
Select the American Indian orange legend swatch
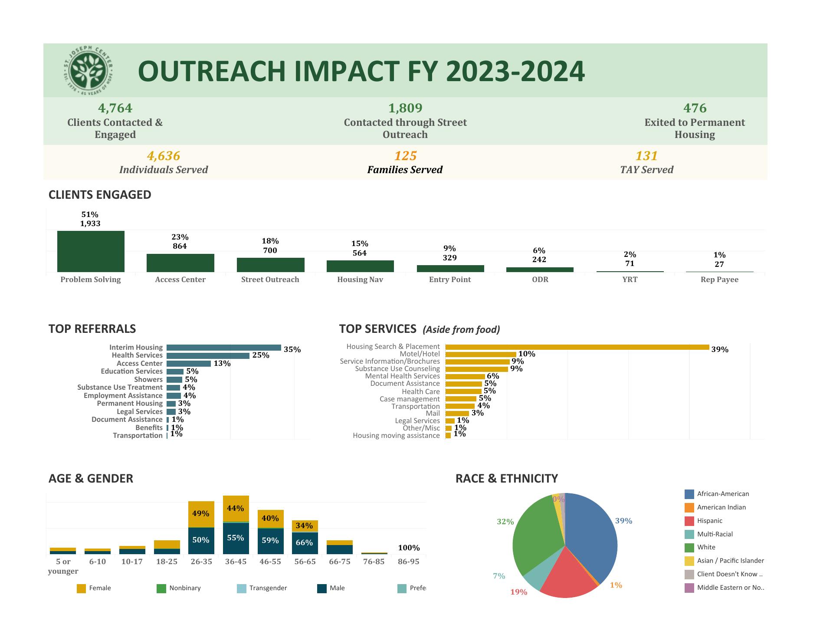tap(689, 508)
